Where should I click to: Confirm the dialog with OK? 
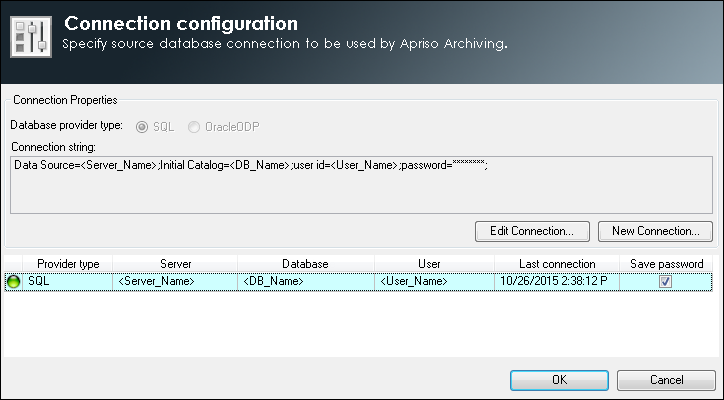559,380
